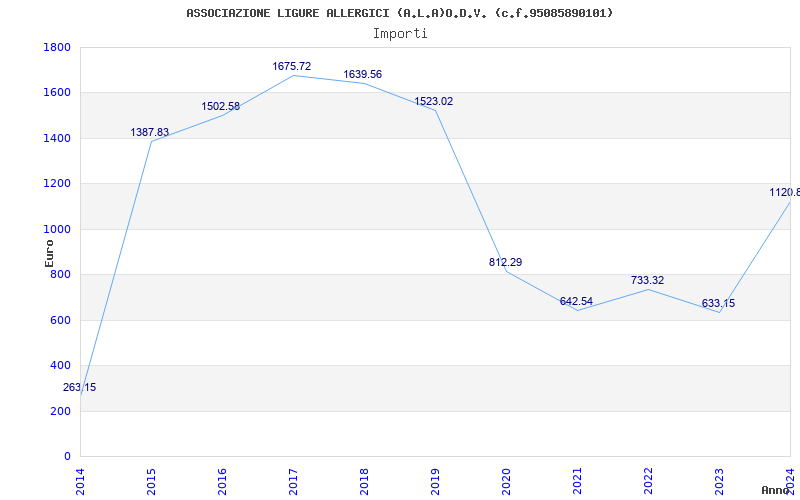Click the 'Euro' y-axis label
The width and height of the screenshot is (800, 500).
point(49,253)
